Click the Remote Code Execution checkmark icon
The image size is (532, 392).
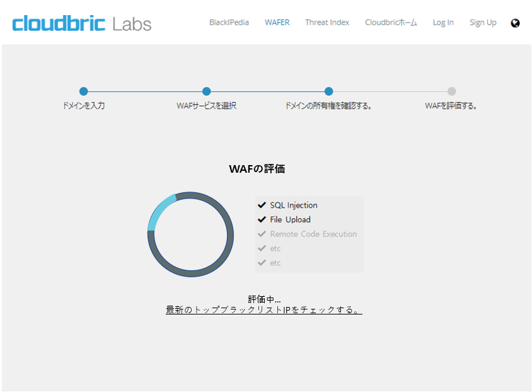coord(262,234)
